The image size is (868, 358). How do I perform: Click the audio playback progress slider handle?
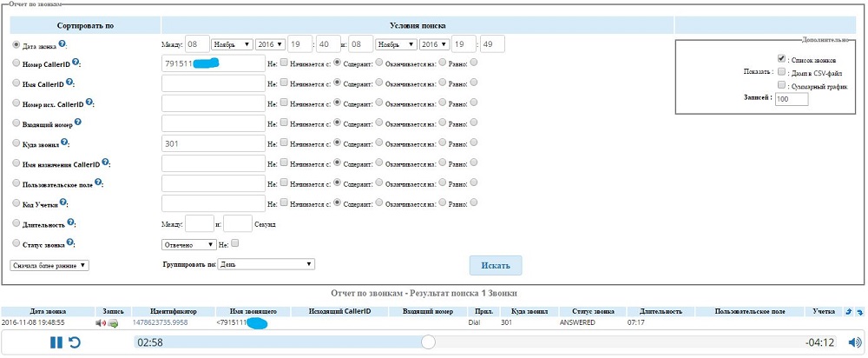[x=428, y=342]
